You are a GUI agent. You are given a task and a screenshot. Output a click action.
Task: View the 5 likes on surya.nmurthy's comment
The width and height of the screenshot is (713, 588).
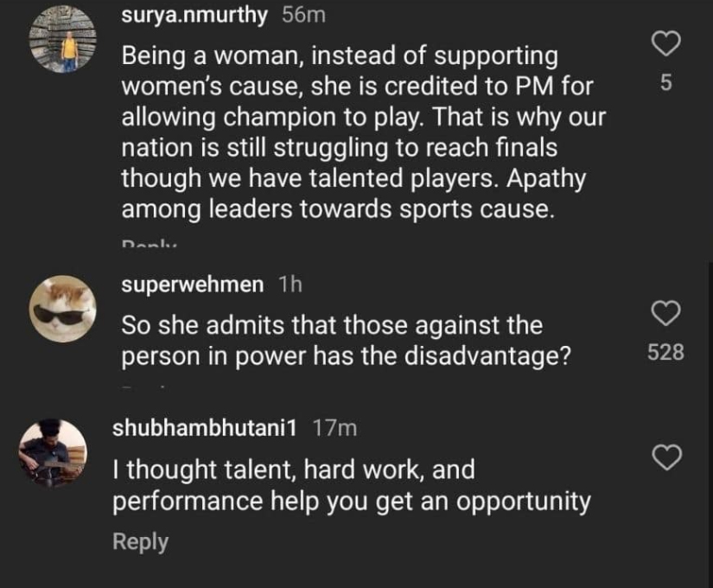[665, 84]
